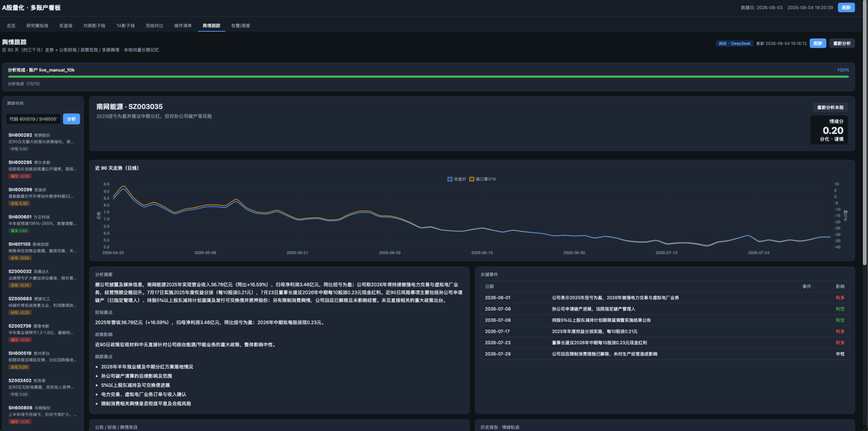Click the blue 分析 button beside code input

[x=71, y=119]
